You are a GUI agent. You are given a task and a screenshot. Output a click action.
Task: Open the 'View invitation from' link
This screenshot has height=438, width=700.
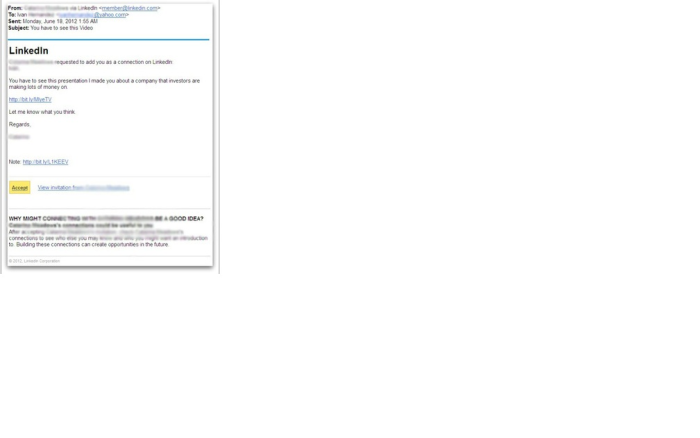tap(83, 188)
